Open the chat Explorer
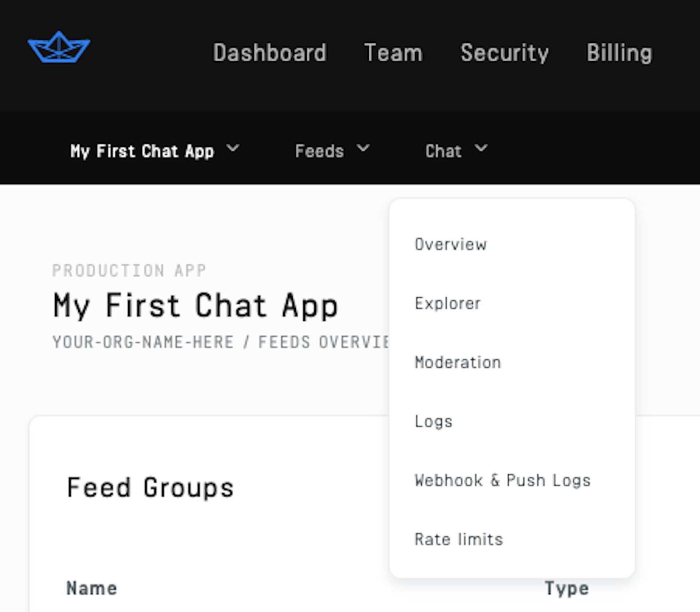The width and height of the screenshot is (700, 612). point(448,303)
